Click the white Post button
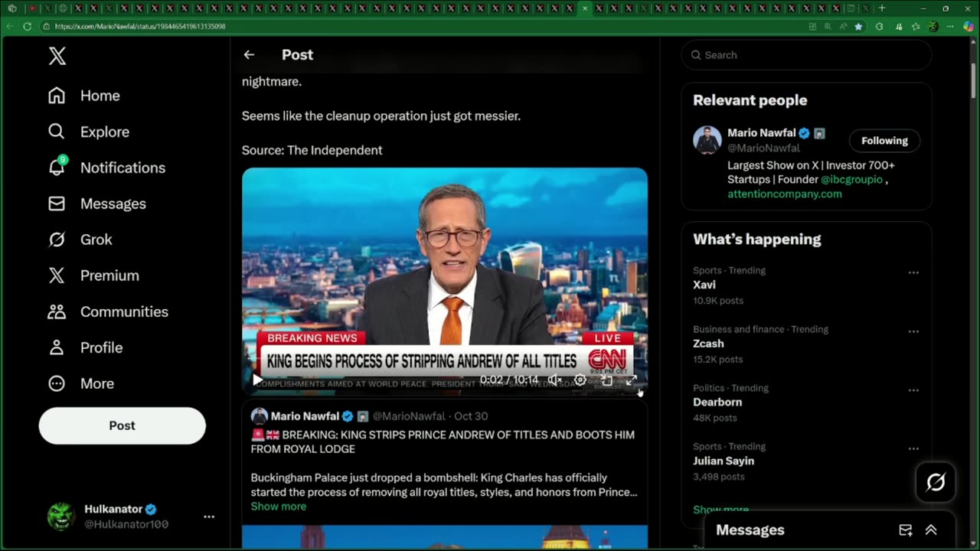 122,425
